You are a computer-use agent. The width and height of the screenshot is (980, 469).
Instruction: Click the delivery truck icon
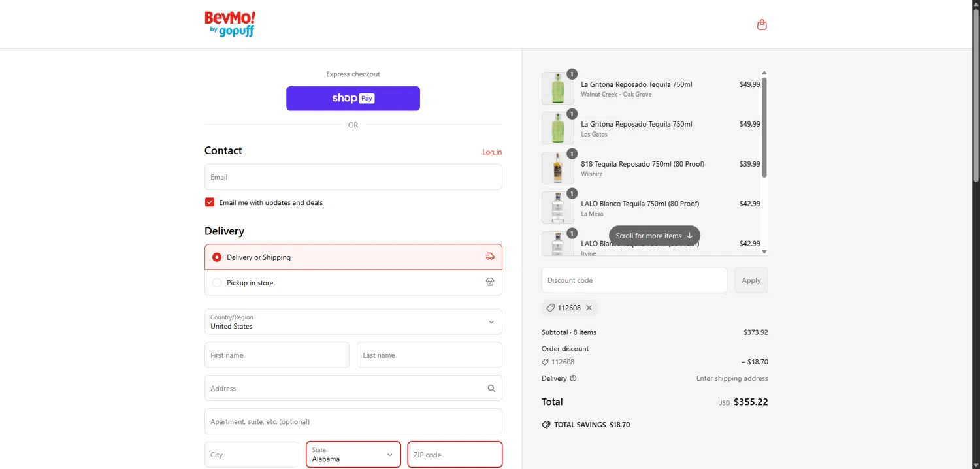[x=490, y=257]
